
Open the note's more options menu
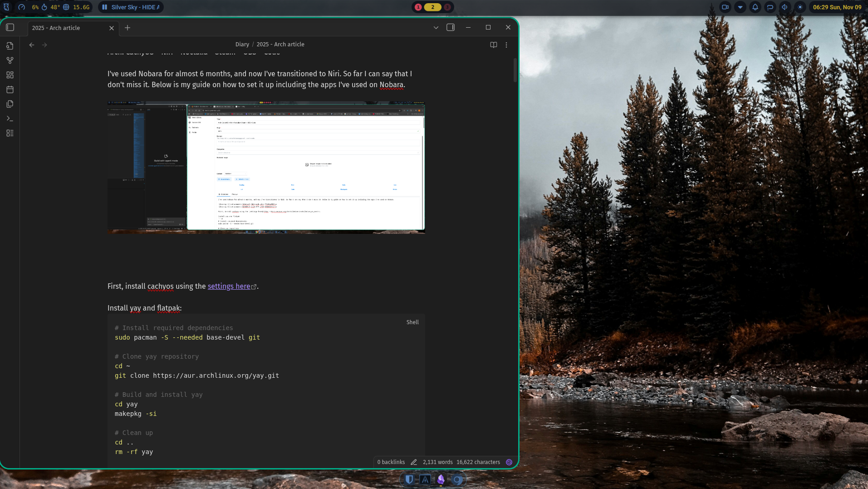(506, 45)
